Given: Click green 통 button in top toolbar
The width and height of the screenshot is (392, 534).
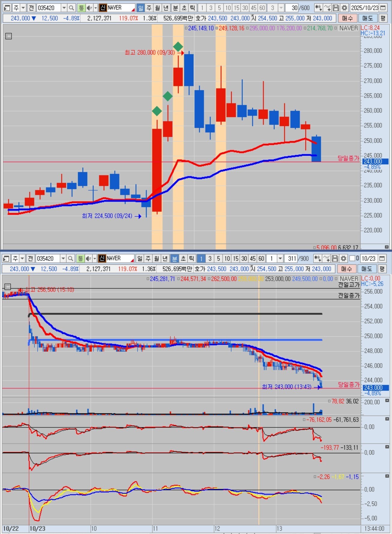Looking at the screenshot, I should [81, 8].
